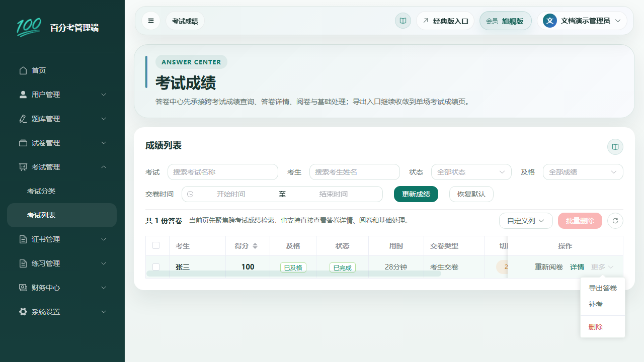Expand 财务中心 chevron in sidebar
644x362 pixels.
point(104,288)
